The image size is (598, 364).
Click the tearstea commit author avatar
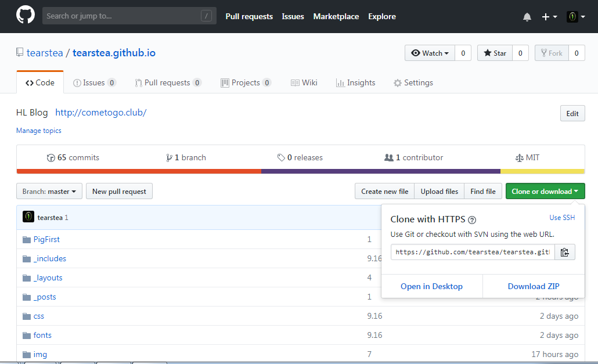[28, 217]
